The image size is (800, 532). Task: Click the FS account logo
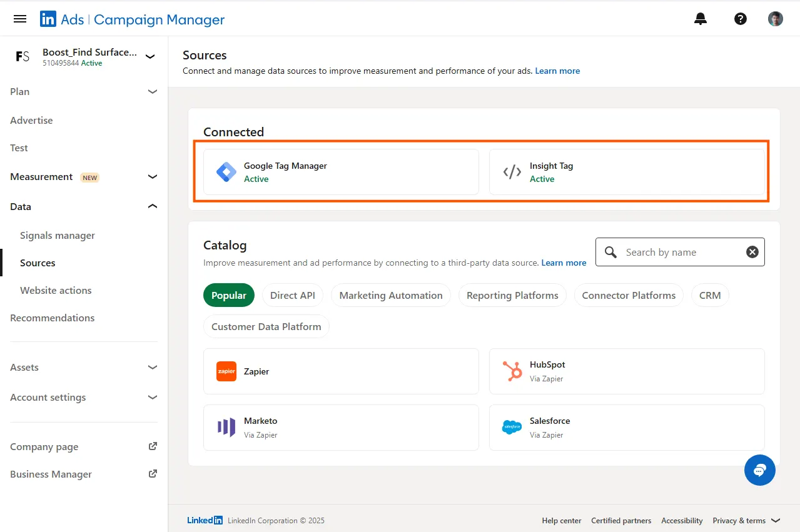pos(23,56)
